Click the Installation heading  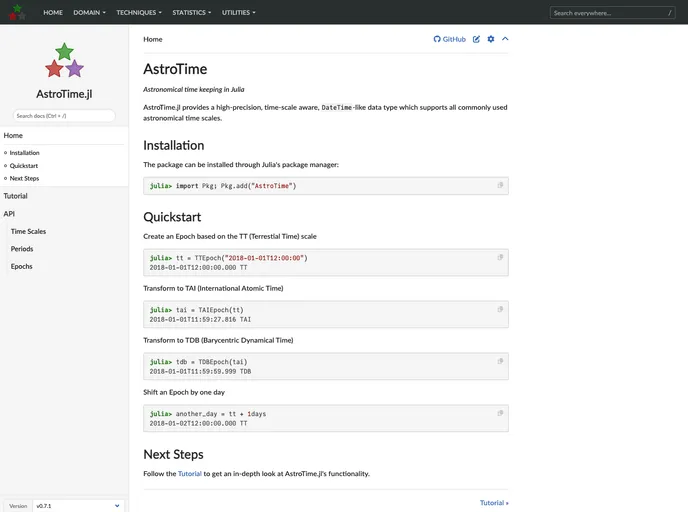174,145
